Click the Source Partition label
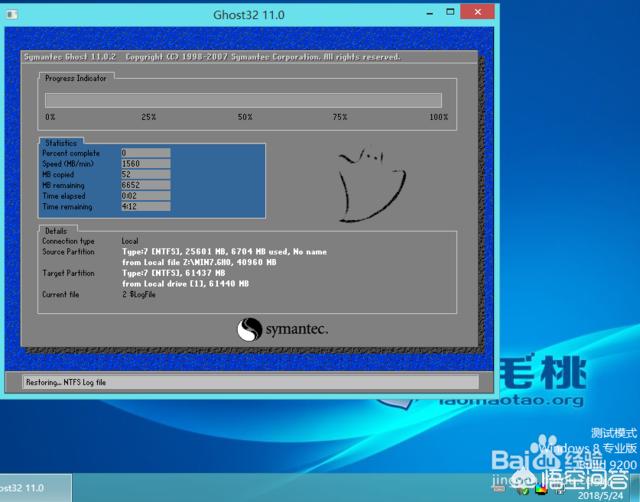Screen dimensions: 640x502 click(68, 252)
